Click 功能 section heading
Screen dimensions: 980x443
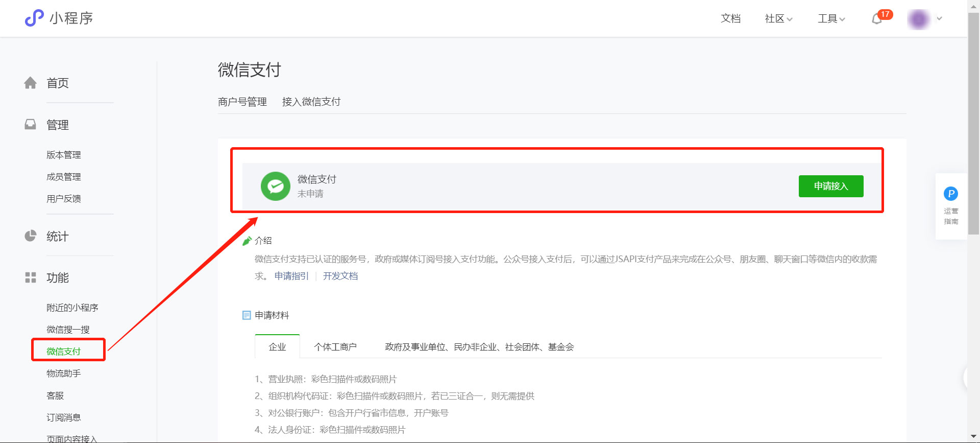[x=58, y=277]
